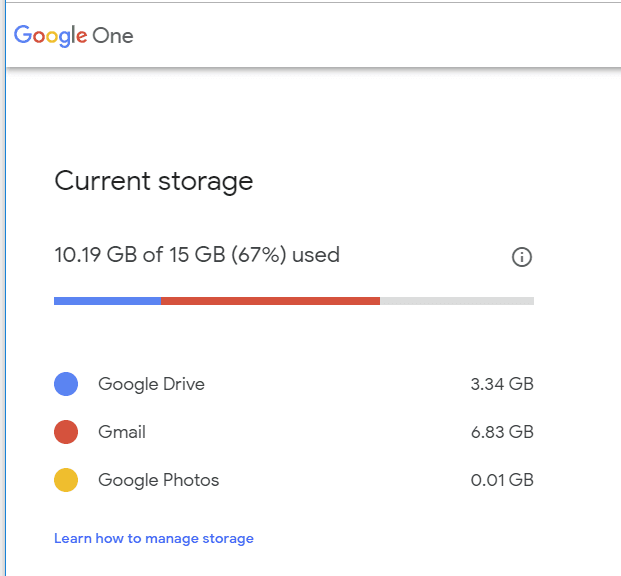Click the word One in the header
The width and height of the screenshot is (621, 576).
coord(113,36)
